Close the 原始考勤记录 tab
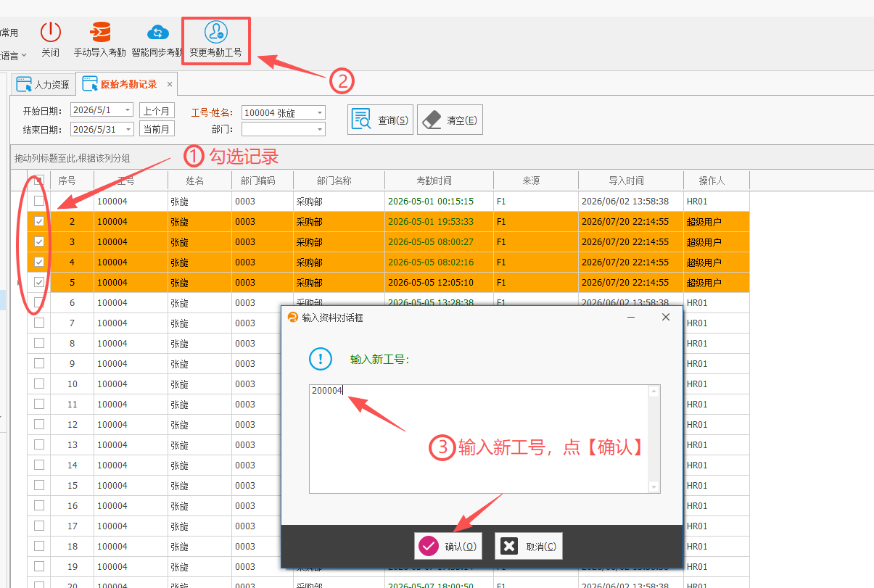The width and height of the screenshot is (874, 588). tap(170, 84)
